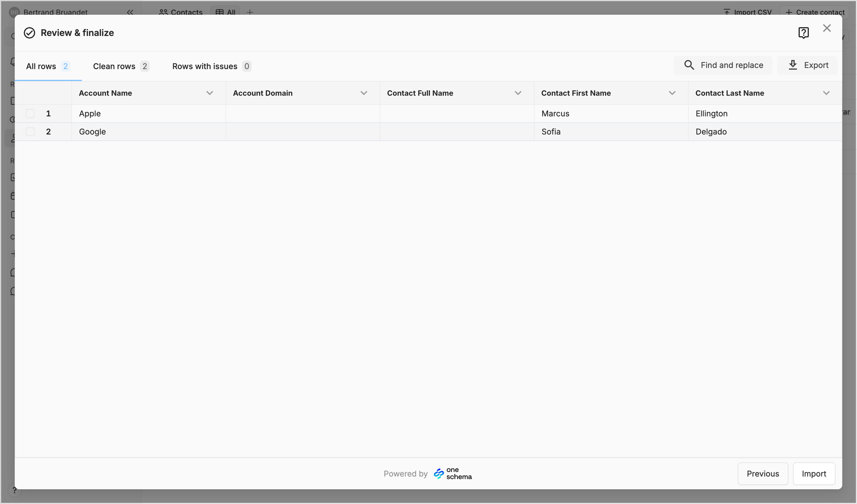
Task: Click the Export download arrow icon
Action: [793, 65]
